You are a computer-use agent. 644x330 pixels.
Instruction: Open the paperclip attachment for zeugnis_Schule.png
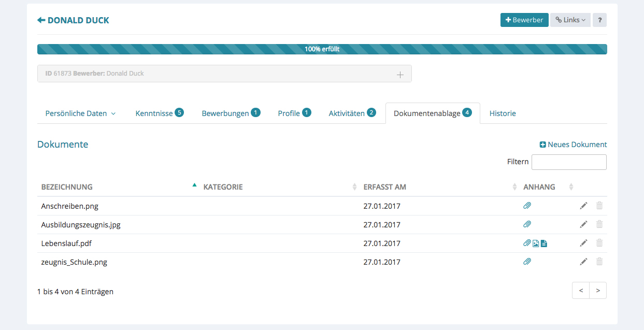[527, 262]
